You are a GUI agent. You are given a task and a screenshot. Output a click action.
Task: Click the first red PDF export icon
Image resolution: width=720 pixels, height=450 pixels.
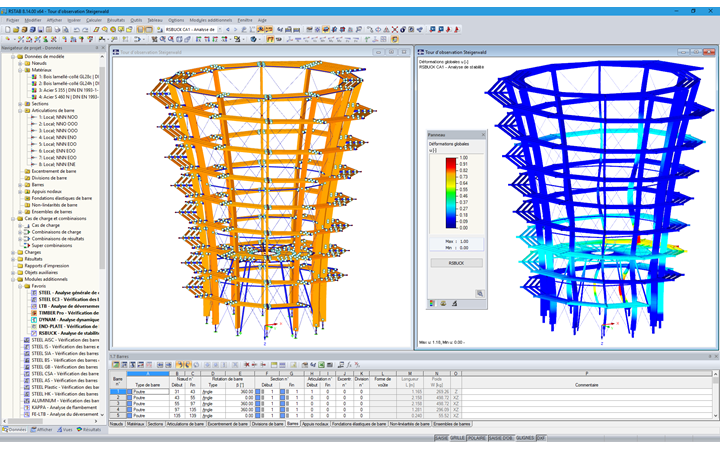pyautogui.click(x=448, y=29)
